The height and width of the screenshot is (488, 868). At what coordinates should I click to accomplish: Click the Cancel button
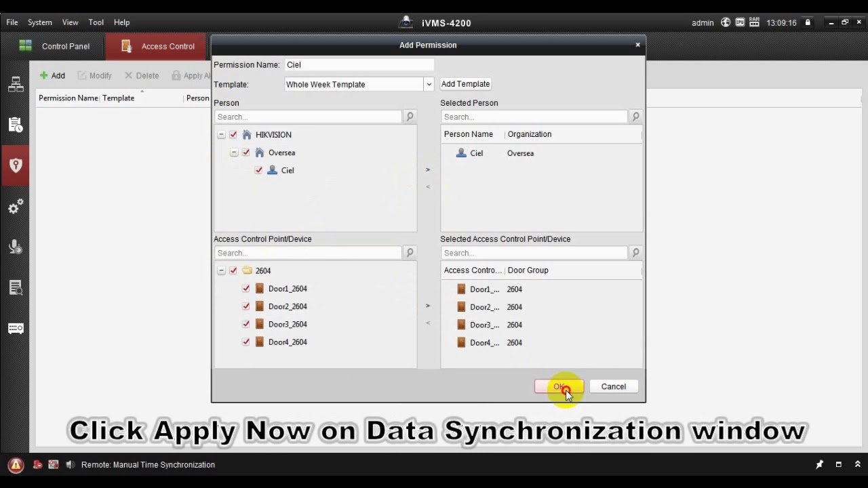[x=614, y=386]
